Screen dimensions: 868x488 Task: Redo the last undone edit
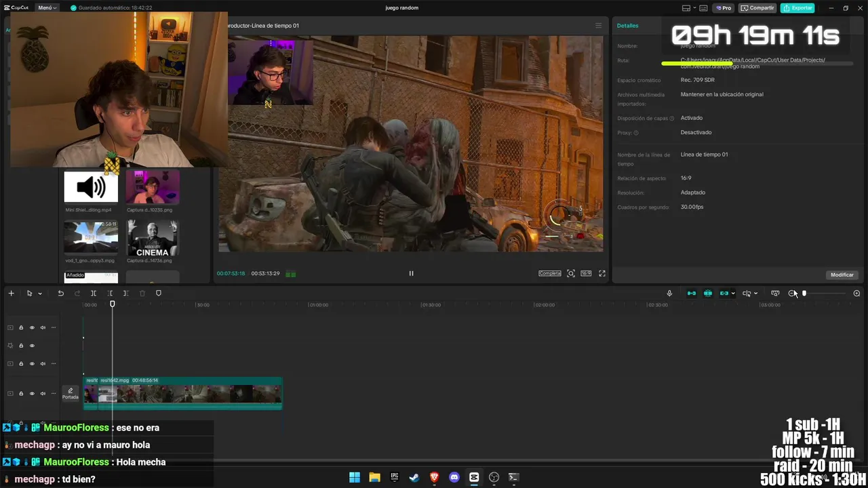(77, 293)
